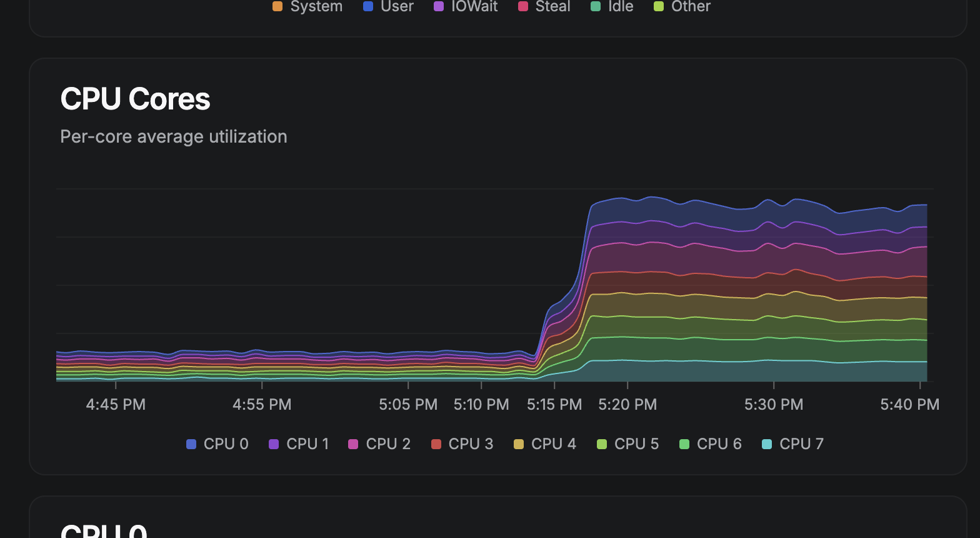This screenshot has width=980, height=538.
Task: Hide the CPU 2 series
Action: click(379, 444)
